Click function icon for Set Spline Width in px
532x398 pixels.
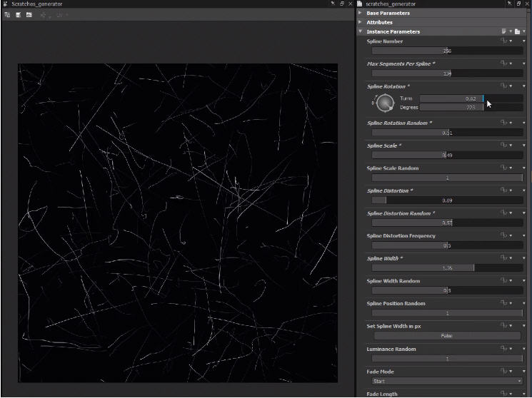tap(503, 325)
